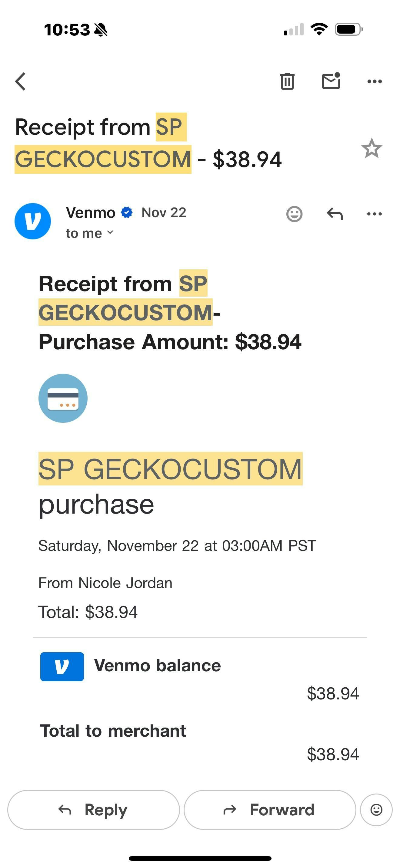400x868 pixels.
Task: Delete this email with trash icon
Action: click(287, 81)
